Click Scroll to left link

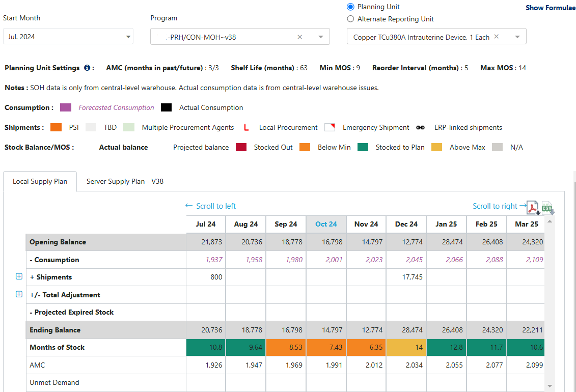tap(210, 206)
